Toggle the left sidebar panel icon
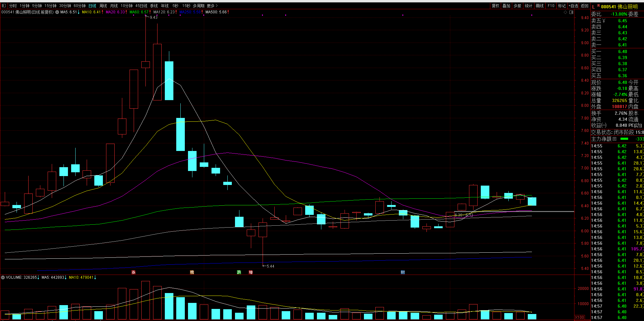The image size is (644, 321). [x=4, y=6]
